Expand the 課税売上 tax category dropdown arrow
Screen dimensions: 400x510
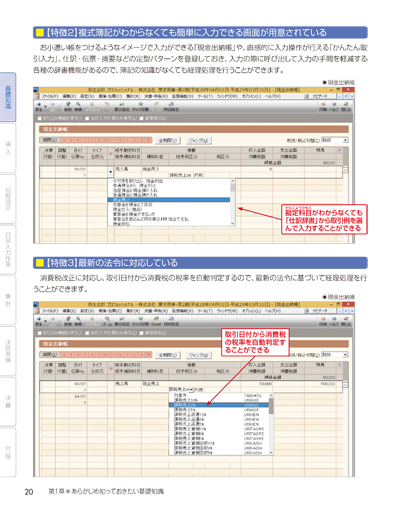[191, 389]
